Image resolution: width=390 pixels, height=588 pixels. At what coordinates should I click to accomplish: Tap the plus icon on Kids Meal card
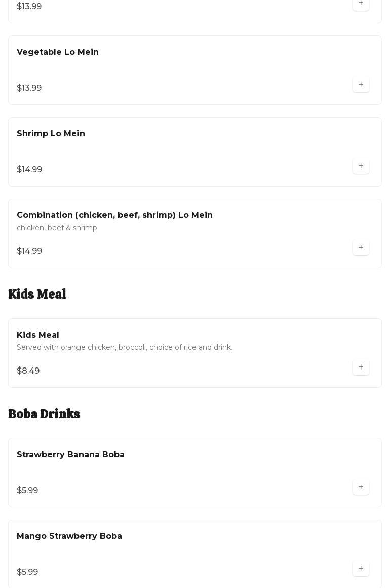(x=361, y=367)
